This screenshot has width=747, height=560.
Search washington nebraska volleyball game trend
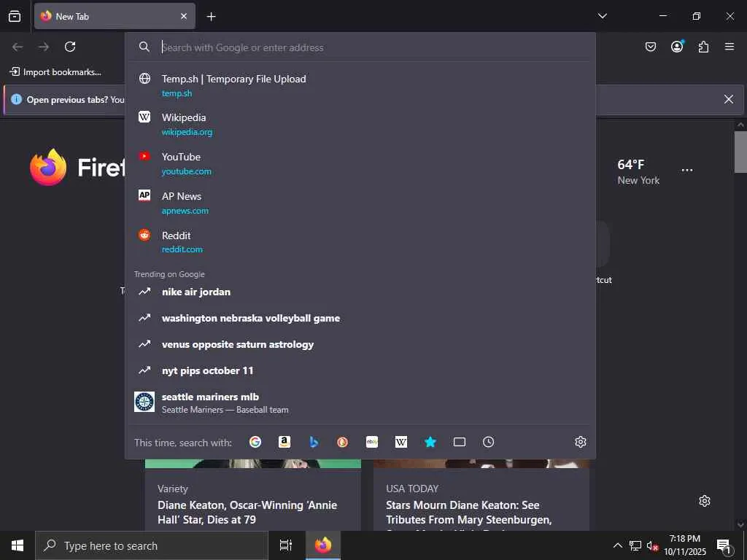pyautogui.click(x=360, y=318)
